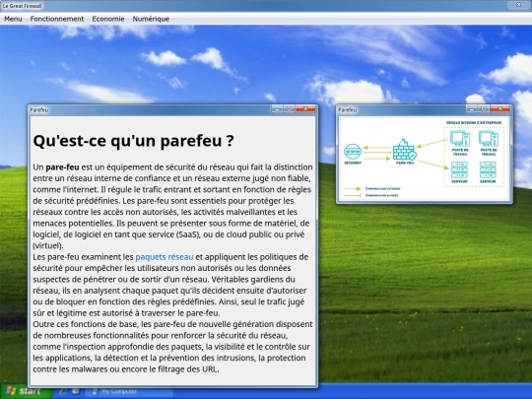
Task: Minimize the Parefeu diagram window
Action: tap(472, 109)
